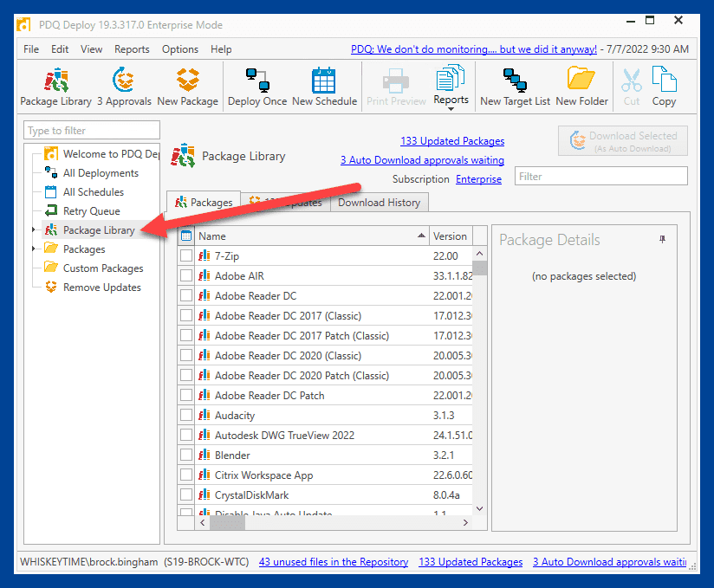Click the Enterprise subscription link
This screenshot has width=714, height=588.
[x=478, y=179]
